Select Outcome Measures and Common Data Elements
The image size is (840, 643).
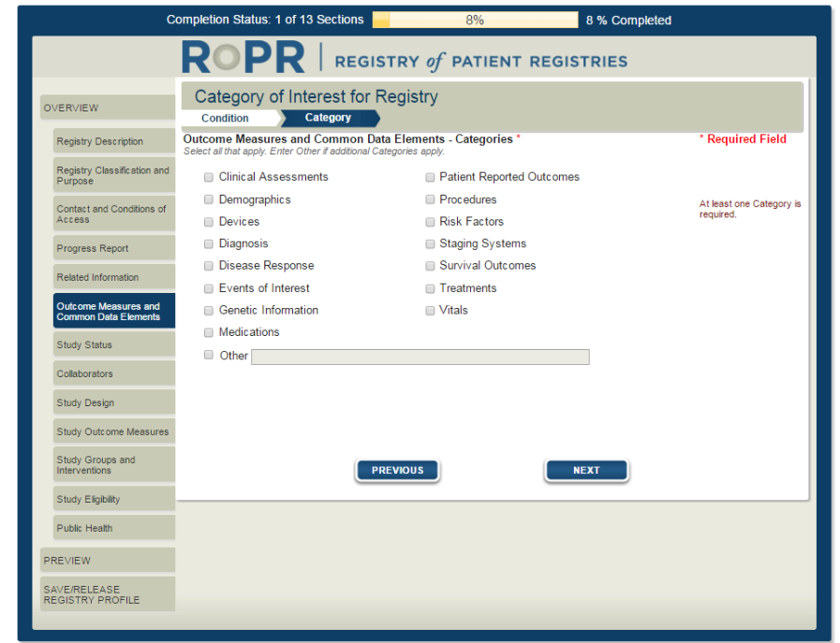point(114,311)
